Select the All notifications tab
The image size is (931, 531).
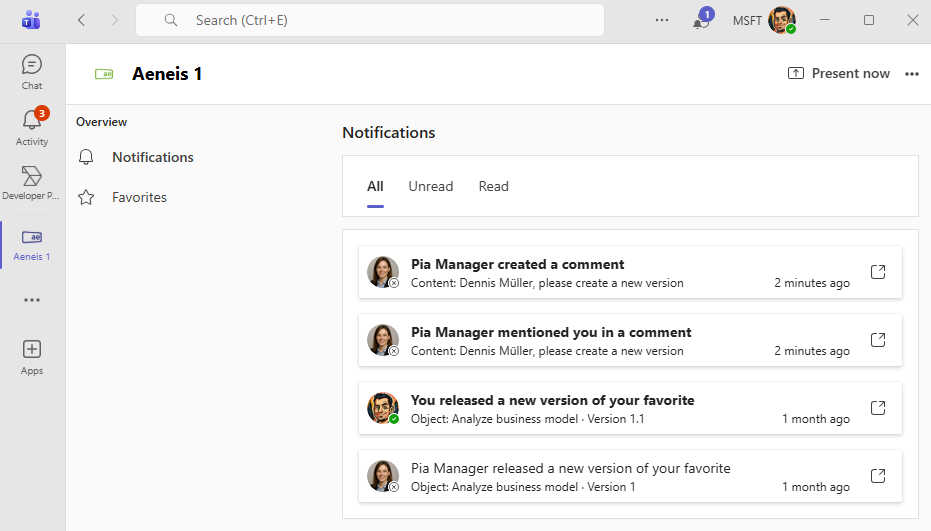coord(375,186)
